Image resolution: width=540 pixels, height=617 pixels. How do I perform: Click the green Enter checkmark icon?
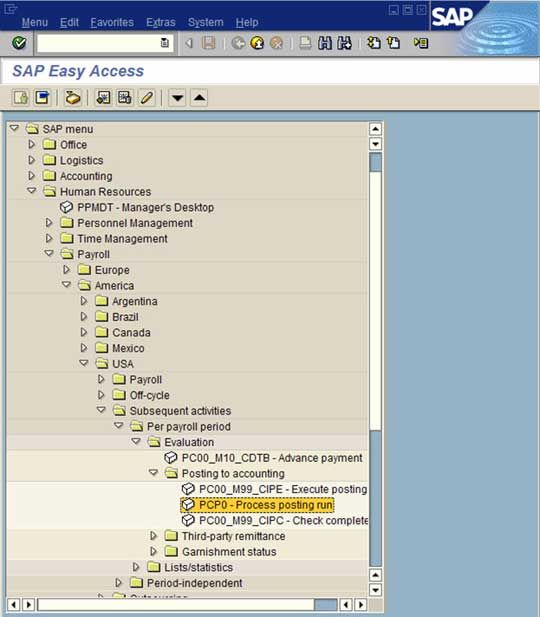(x=18, y=42)
